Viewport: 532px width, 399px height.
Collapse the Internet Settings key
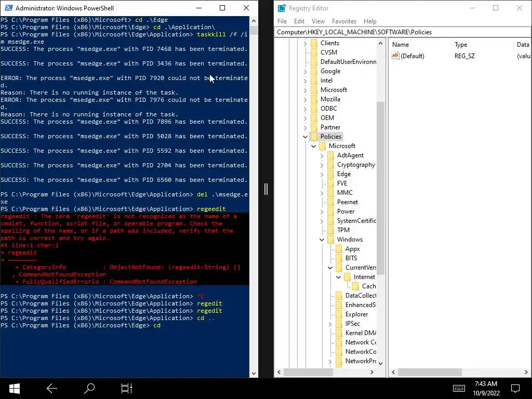point(338,277)
